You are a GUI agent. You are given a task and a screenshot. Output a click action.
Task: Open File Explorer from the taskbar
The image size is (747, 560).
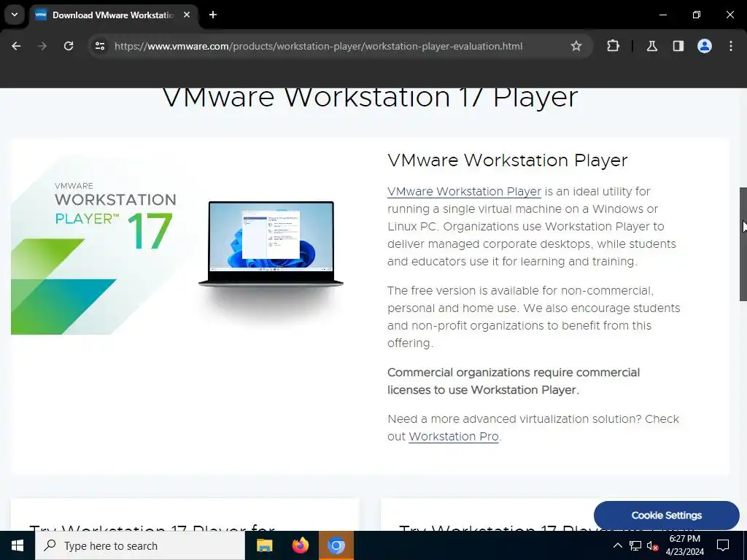264,545
